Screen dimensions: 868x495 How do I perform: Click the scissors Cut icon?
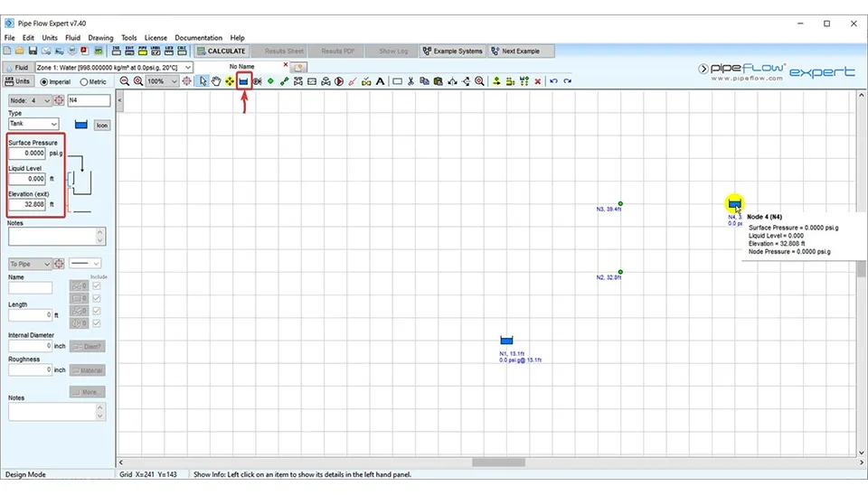410,81
